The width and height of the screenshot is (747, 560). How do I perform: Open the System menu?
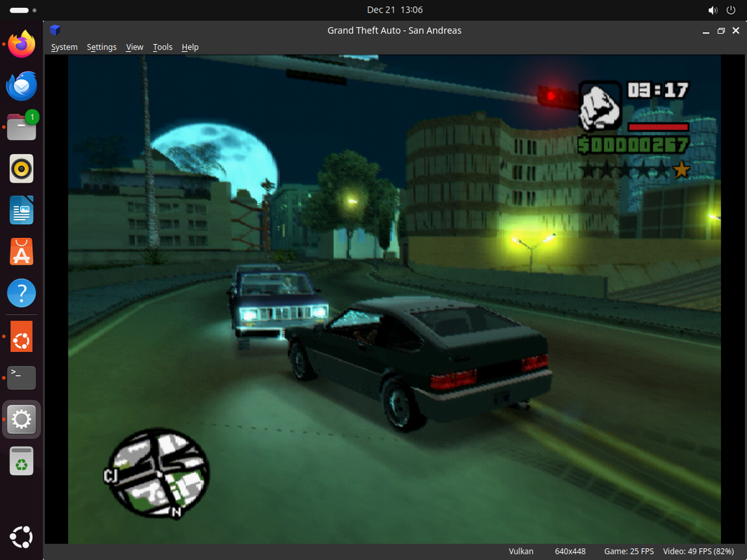point(64,47)
